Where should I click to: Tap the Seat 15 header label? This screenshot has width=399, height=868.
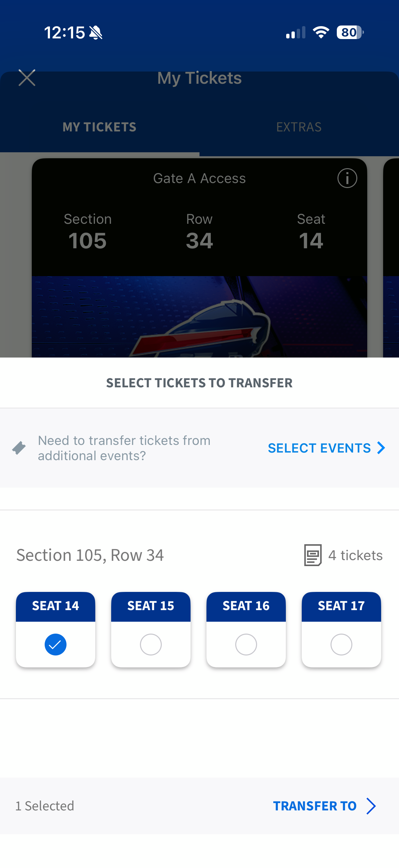[x=151, y=606]
